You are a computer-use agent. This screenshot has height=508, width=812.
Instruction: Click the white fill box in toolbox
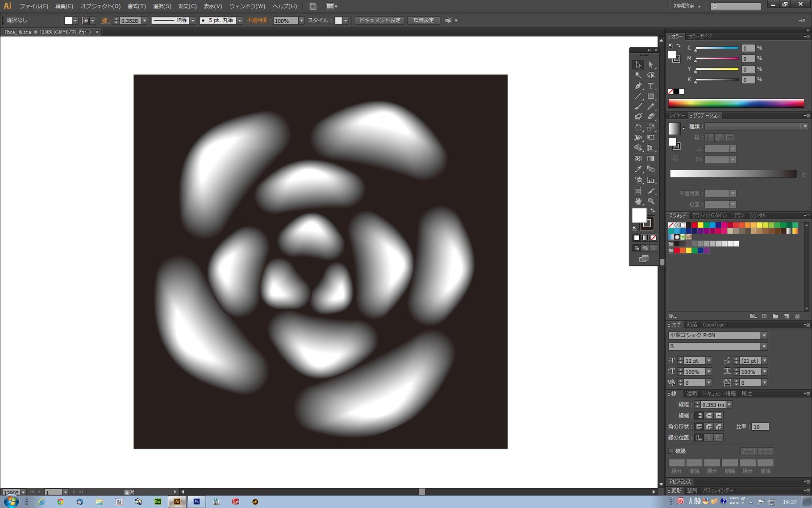(639, 215)
